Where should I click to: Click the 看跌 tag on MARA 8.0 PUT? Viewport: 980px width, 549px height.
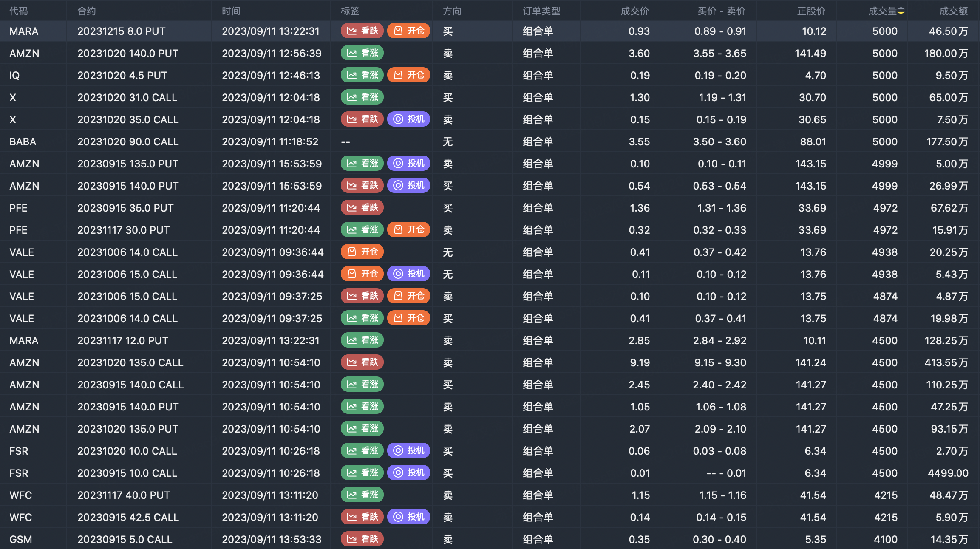pos(362,31)
